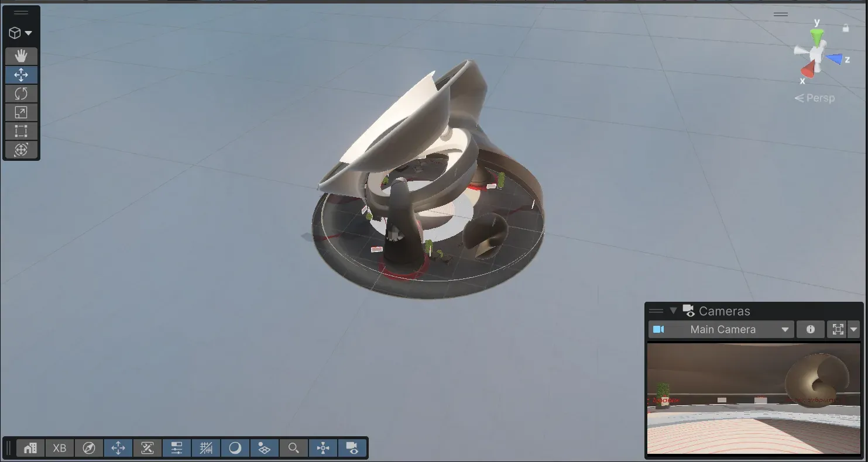The height and width of the screenshot is (462, 868).
Task: Select the Rect transform tool
Action: (21, 131)
